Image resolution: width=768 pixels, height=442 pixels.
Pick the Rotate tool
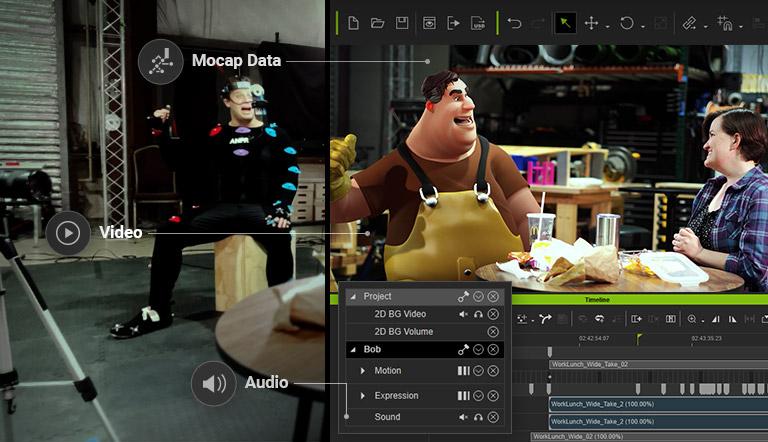(627, 22)
